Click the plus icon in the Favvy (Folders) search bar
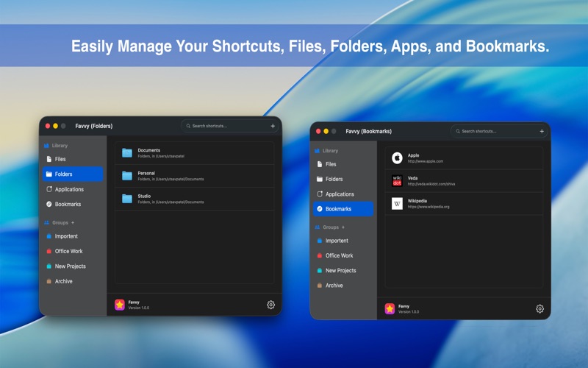 (x=273, y=126)
